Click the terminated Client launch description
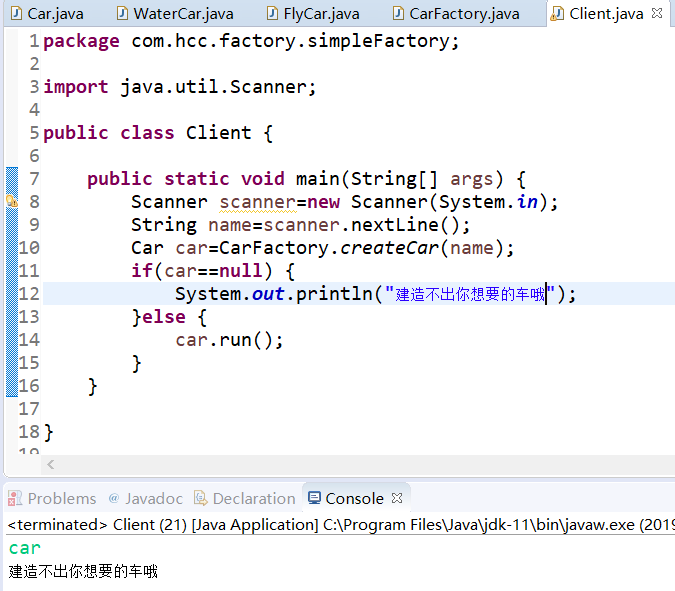Screen dimensions: 675x591 tap(341, 525)
